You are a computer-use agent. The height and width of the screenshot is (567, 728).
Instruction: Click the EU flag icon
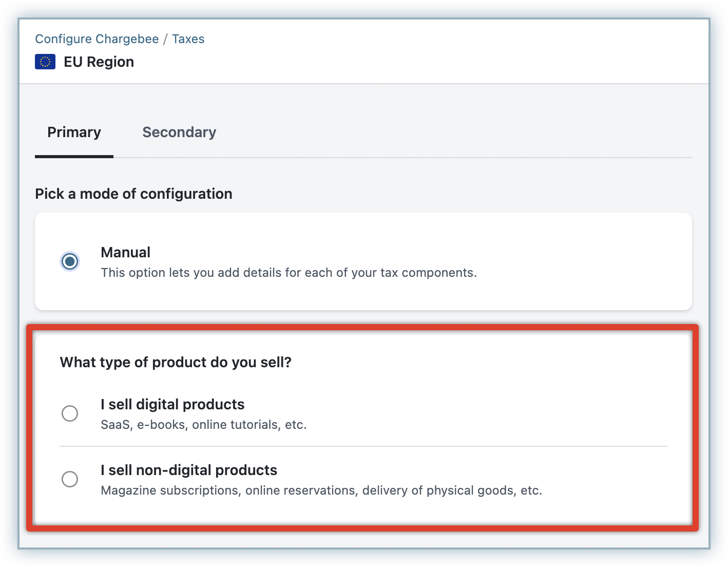pyautogui.click(x=45, y=62)
